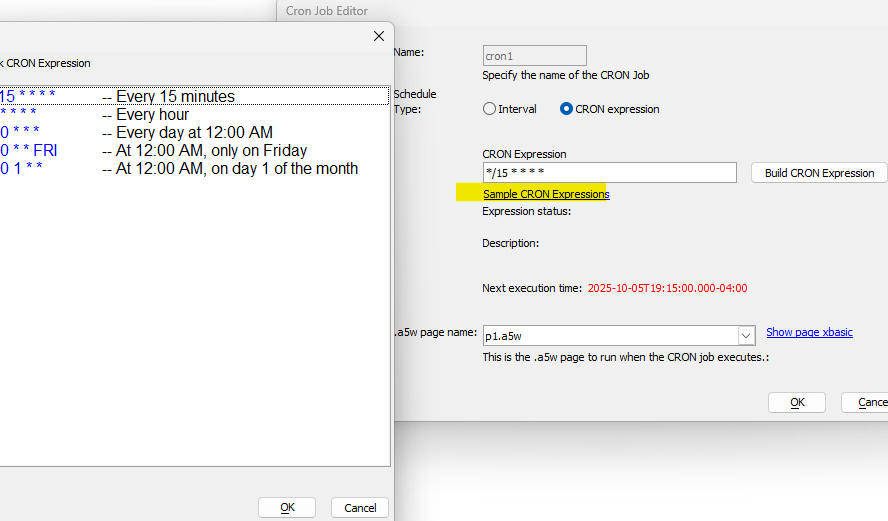Expand the .a5w page name dropdown arrow
Viewport: 888px width, 521px height.
click(x=746, y=336)
